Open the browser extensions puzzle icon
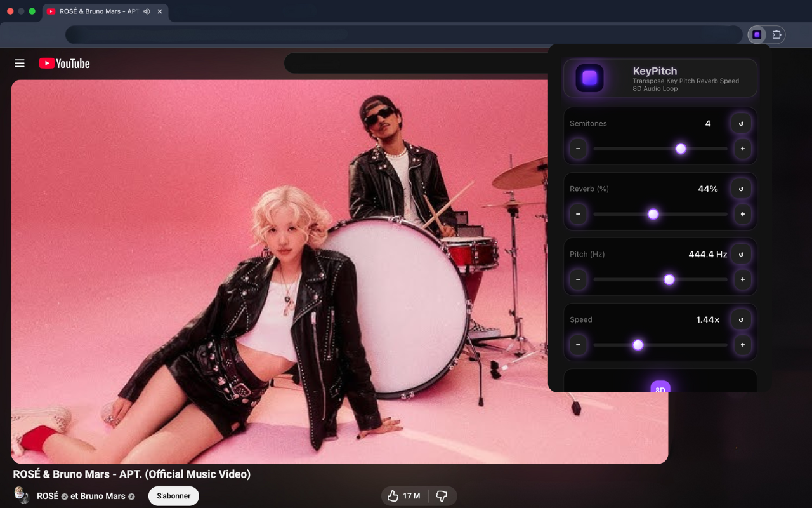 (777, 35)
